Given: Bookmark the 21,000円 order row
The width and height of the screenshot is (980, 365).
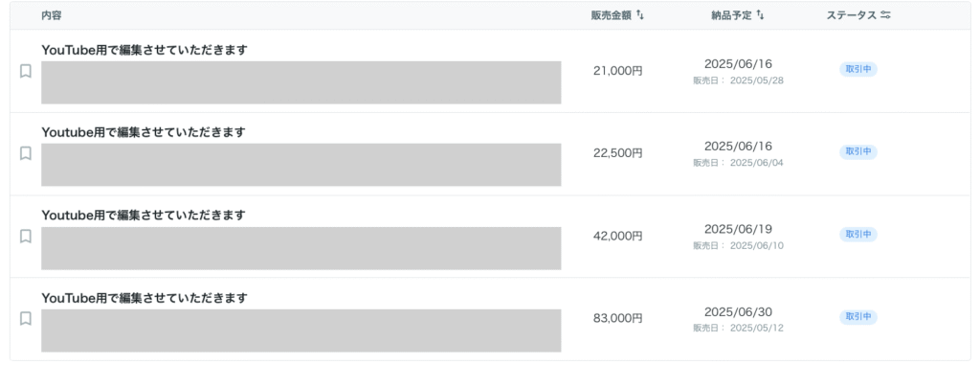Looking at the screenshot, I should [26, 72].
